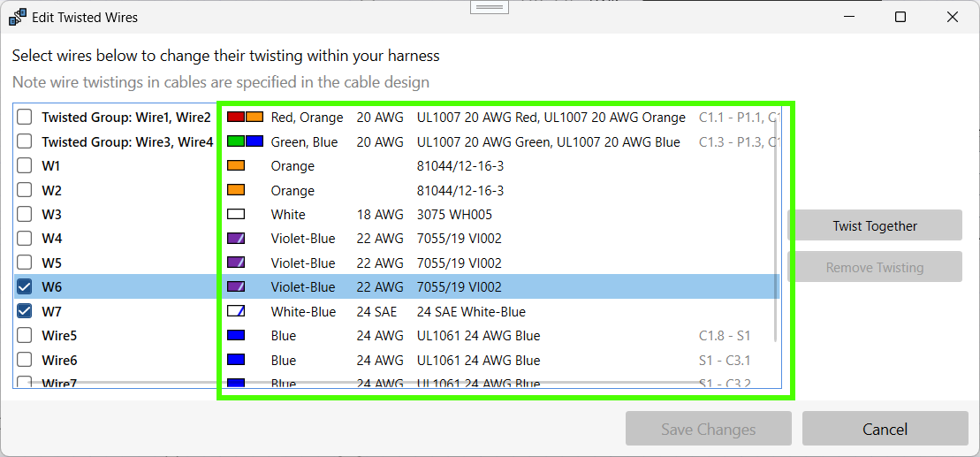
Task: Select the W5 checkbox
Action: point(25,263)
